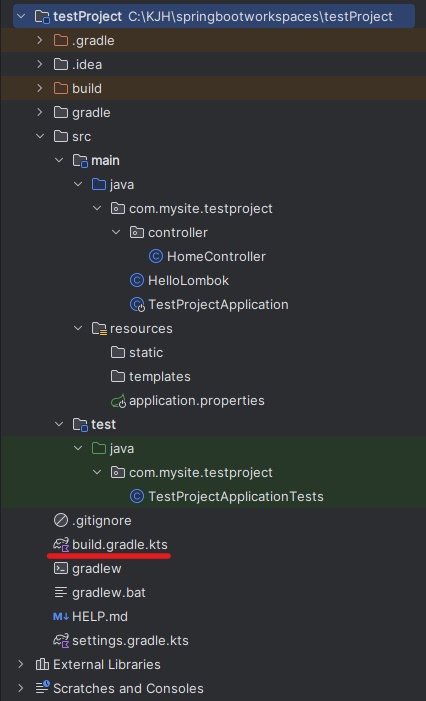Screen dimensions: 426x701
Task: Click the settings.gradle.kts Gradle file icon
Action: pyautogui.click(x=61, y=640)
